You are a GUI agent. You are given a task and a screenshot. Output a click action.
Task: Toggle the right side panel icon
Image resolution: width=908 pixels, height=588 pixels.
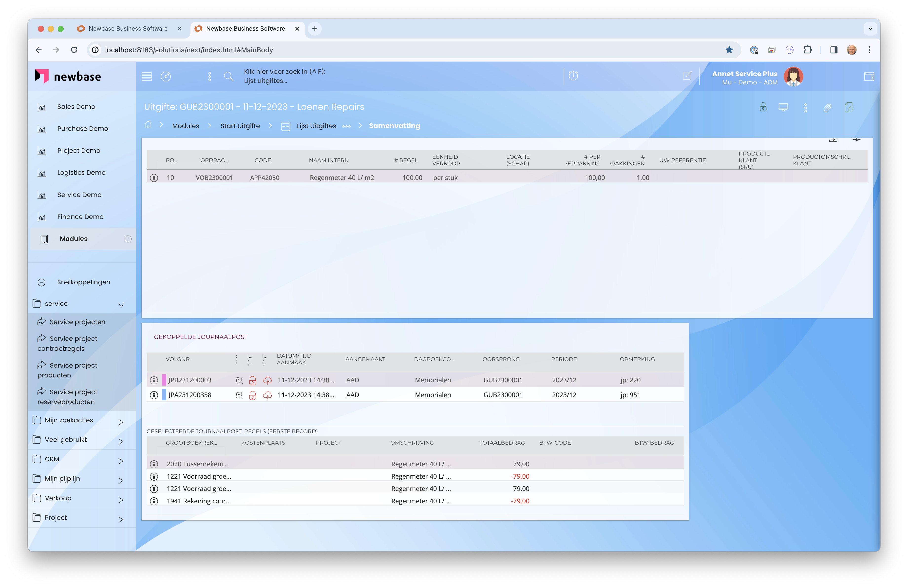869,76
